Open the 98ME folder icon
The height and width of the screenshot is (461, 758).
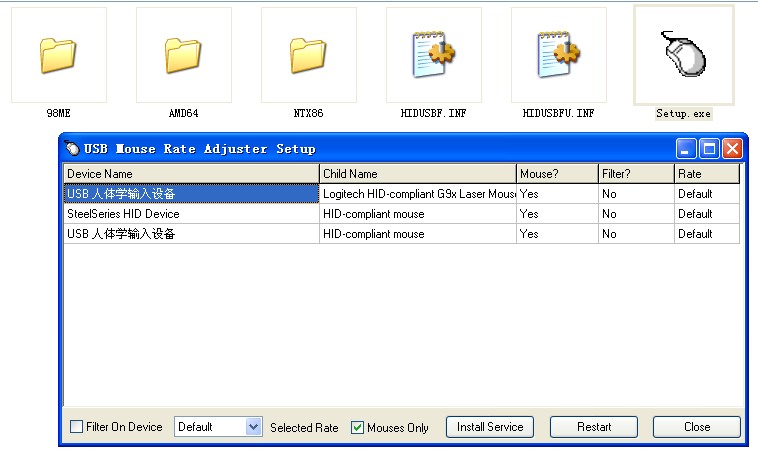[58, 55]
